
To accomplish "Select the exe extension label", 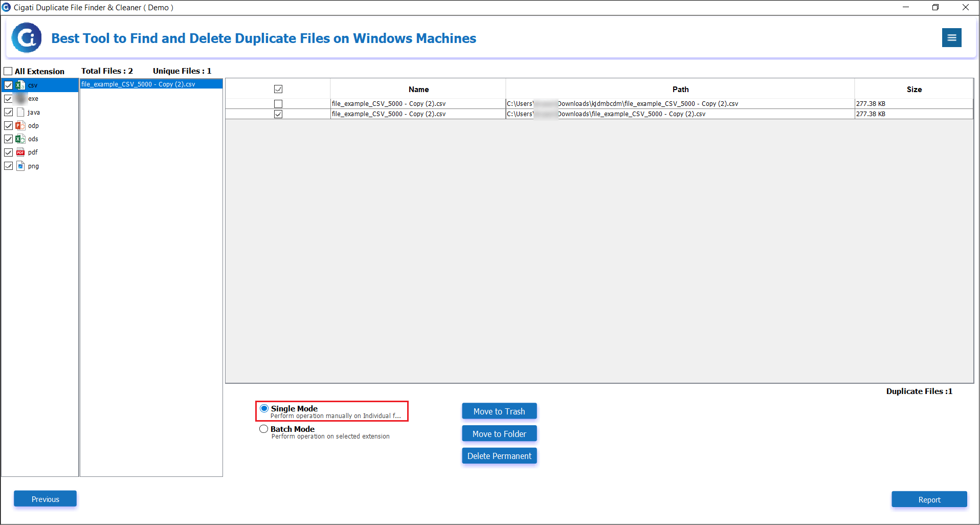I will tap(33, 99).
